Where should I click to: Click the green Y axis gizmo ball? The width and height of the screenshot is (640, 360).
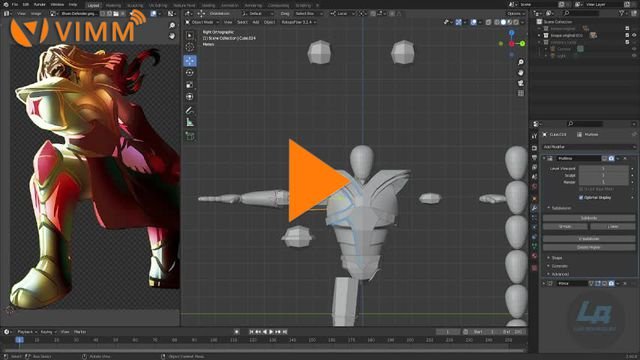522,43
